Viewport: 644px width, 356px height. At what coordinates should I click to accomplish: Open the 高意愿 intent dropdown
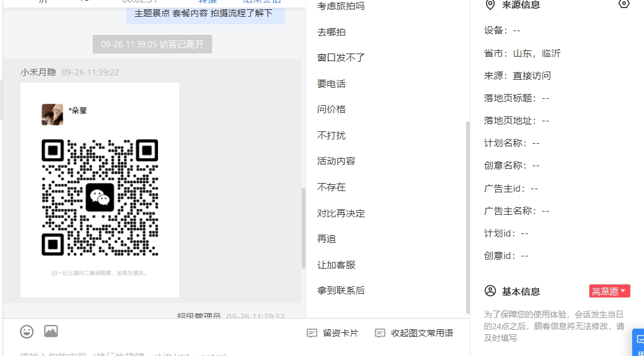point(610,291)
